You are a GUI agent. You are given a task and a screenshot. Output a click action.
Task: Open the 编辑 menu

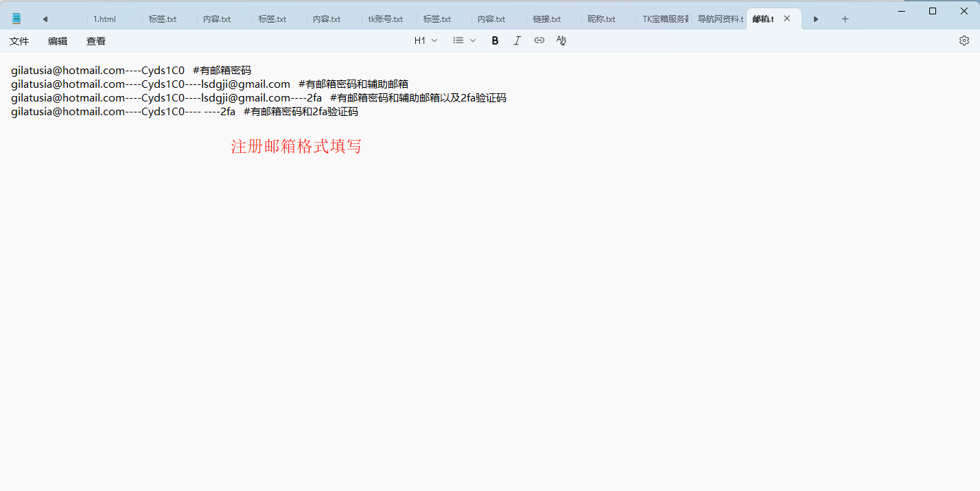click(x=58, y=41)
